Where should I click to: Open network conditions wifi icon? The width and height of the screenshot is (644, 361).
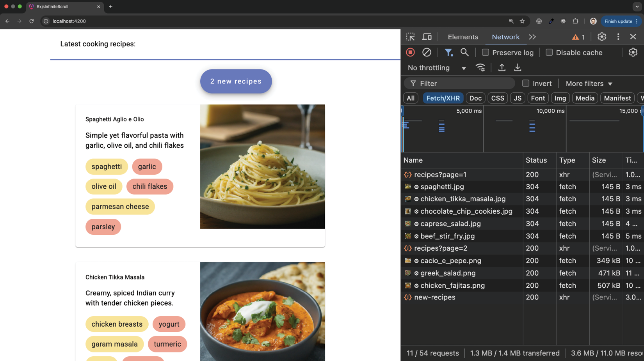coord(480,67)
